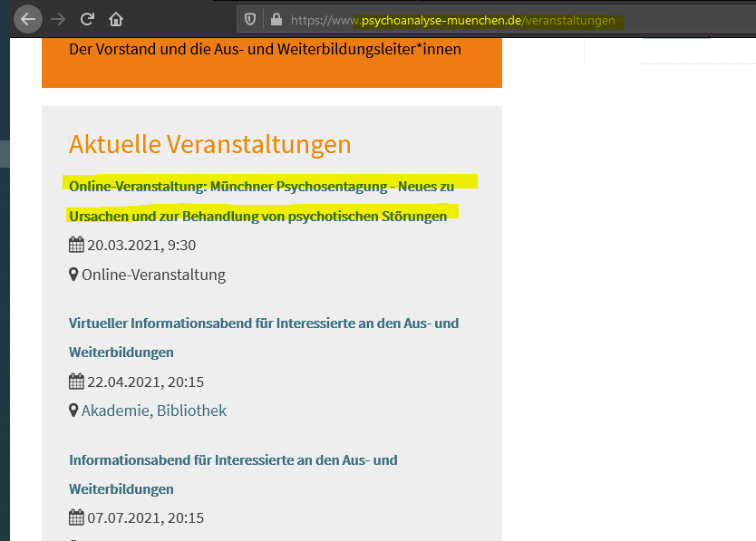Click calendar icon beside 20.03.2021
756x541 pixels.
coord(76,245)
